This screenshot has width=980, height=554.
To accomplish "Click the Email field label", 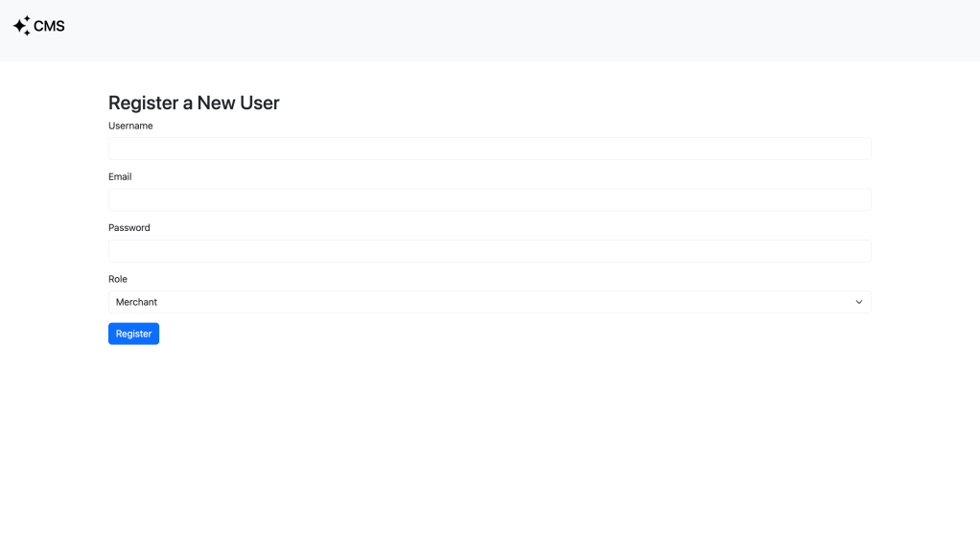I will 120,176.
